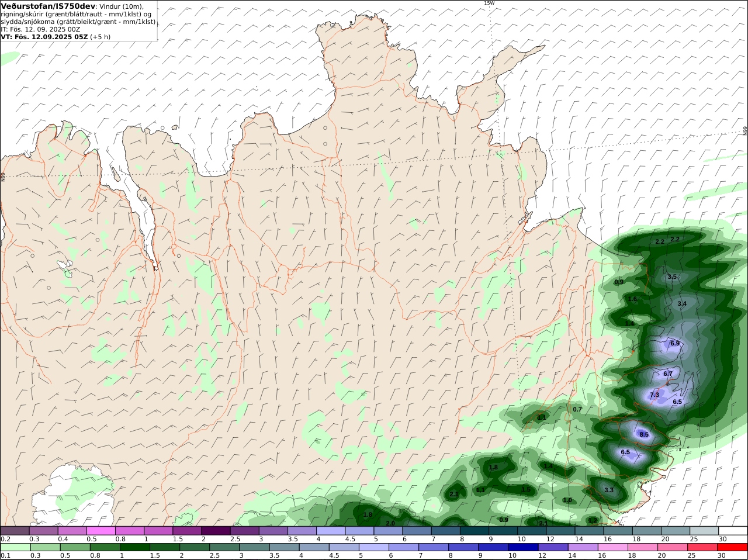This screenshot has height=560, width=748.
Task: Select the dark green swatch at 1 in bottom row
Action: [x=134, y=547]
